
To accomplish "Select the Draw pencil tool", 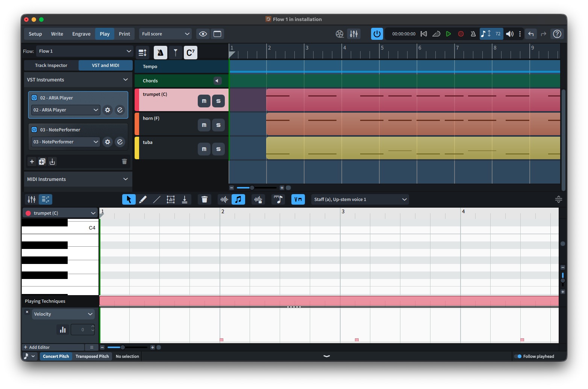I will (x=143, y=199).
